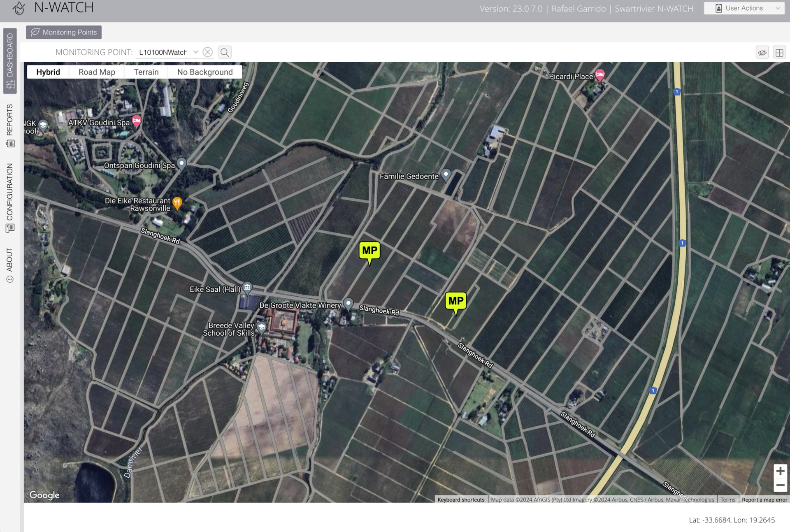Click the search magnifier icon

point(225,52)
